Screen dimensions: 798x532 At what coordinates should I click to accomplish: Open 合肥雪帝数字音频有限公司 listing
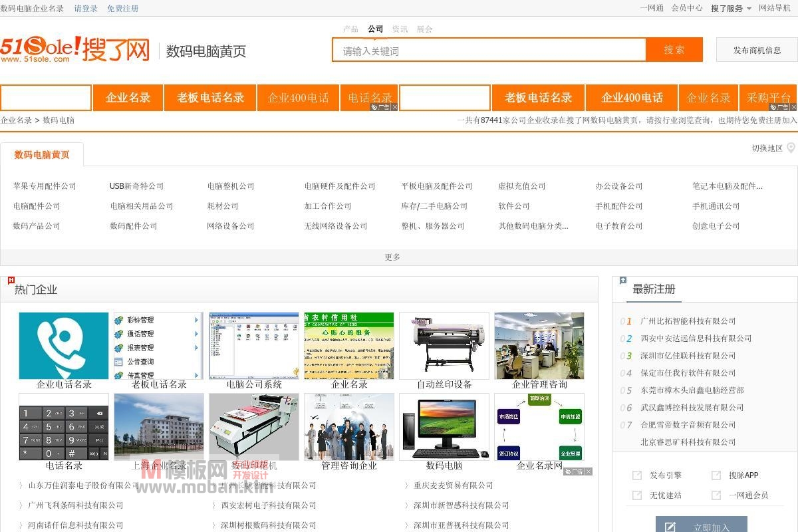click(x=688, y=425)
